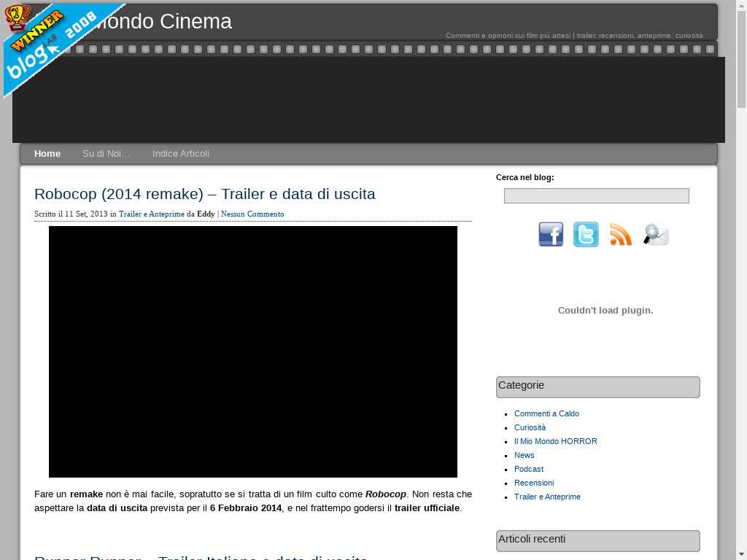Open the Recensioni category
747x560 pixels.
[533, 483]
